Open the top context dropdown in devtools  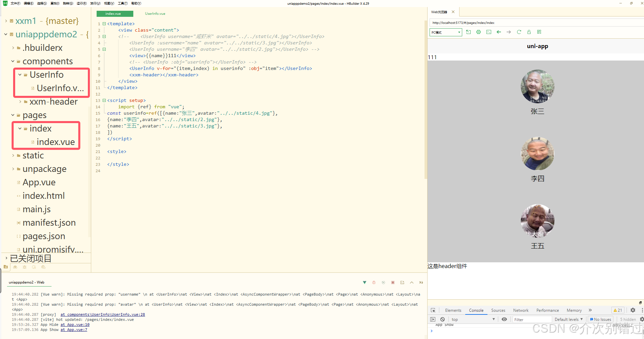pyautogui.click(x=473, y=319)
